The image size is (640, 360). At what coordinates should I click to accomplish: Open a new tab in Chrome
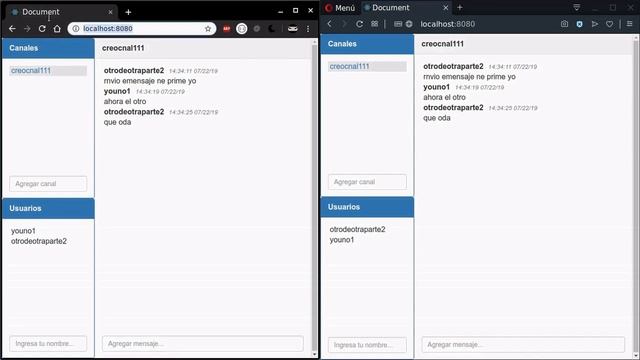[x=128, y=12]
